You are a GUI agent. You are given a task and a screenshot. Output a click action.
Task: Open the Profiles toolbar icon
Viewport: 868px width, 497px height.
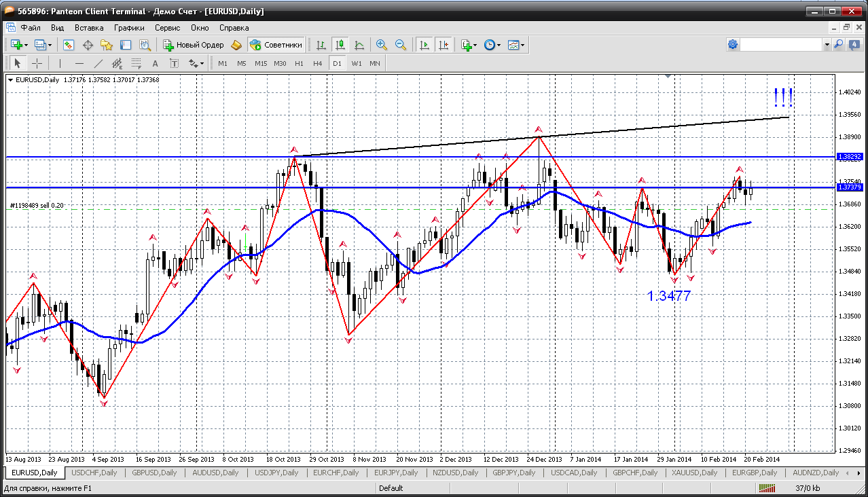click(40, 45)
